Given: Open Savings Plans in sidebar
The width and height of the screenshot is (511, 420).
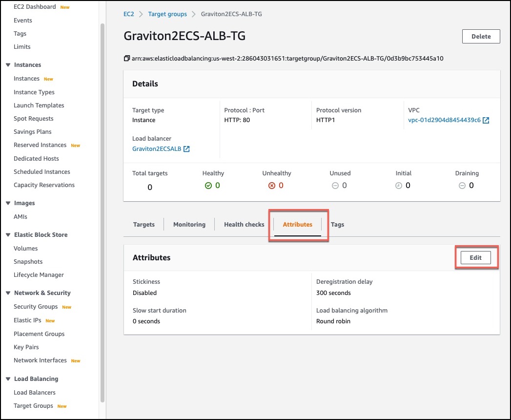Looking at the screenshot, I should pyautogui.click(x=32, y=132).
